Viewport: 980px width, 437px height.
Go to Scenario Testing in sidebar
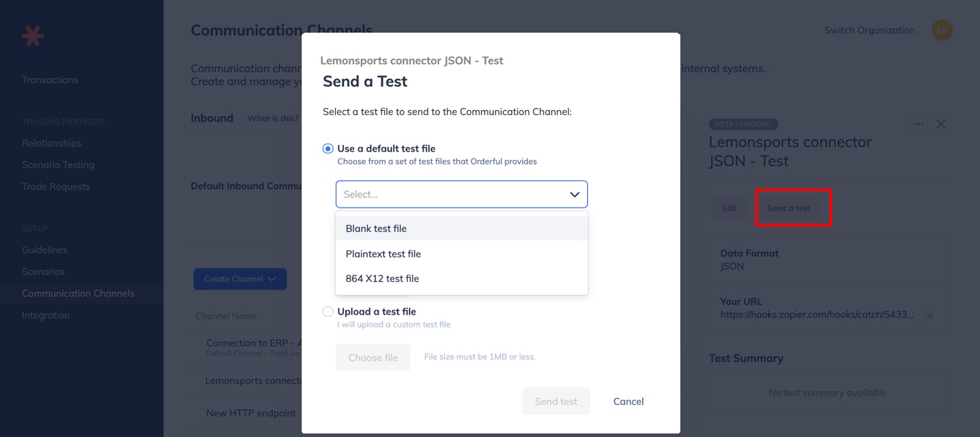click(x=58, y=165)
